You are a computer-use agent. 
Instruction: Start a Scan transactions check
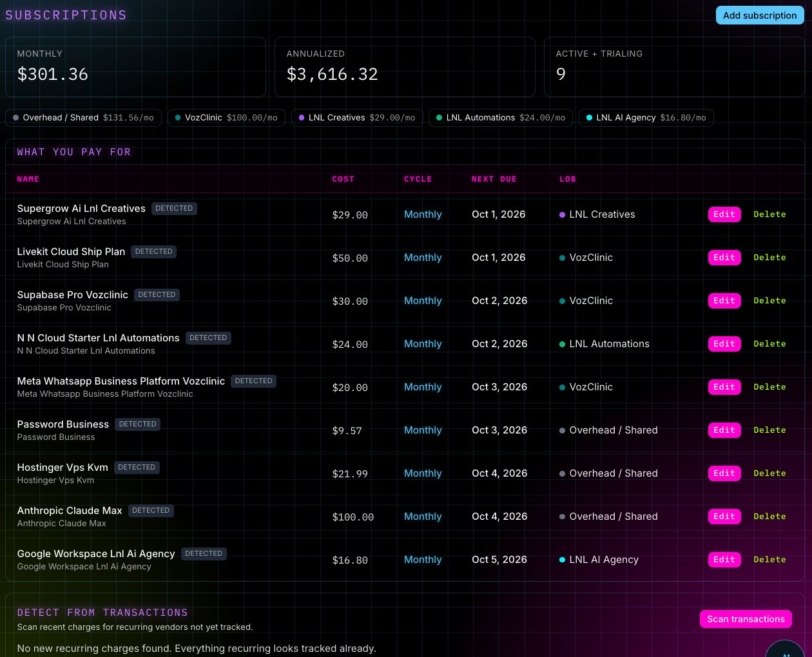746,619
